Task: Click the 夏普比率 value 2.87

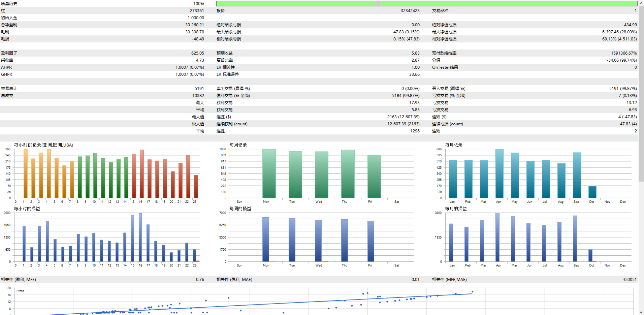Action: [x=415, y=60]
